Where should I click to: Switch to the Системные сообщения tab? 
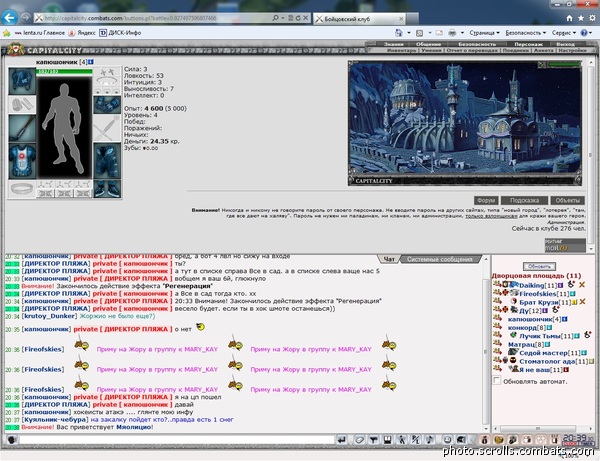439,259
